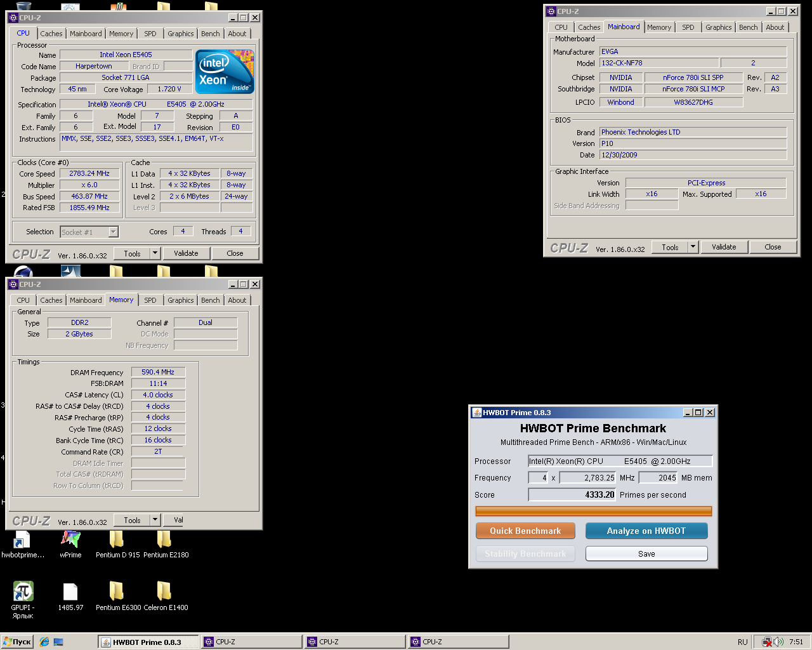This screenshot has height=650, width=812.
Task: Click the HWBOT Prime title bar Java icon
Action: point(476,413)
